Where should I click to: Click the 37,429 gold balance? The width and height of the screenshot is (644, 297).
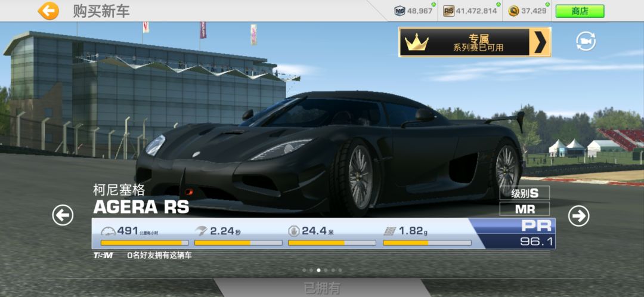pos(534,11)
